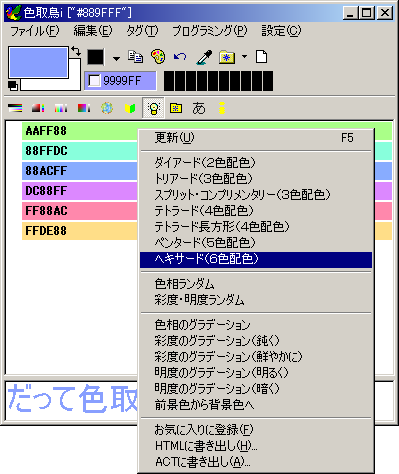The width and height of the screenshot is (399, 474).
Task: Open the 設定(C) menu
Action: point(281,31)
